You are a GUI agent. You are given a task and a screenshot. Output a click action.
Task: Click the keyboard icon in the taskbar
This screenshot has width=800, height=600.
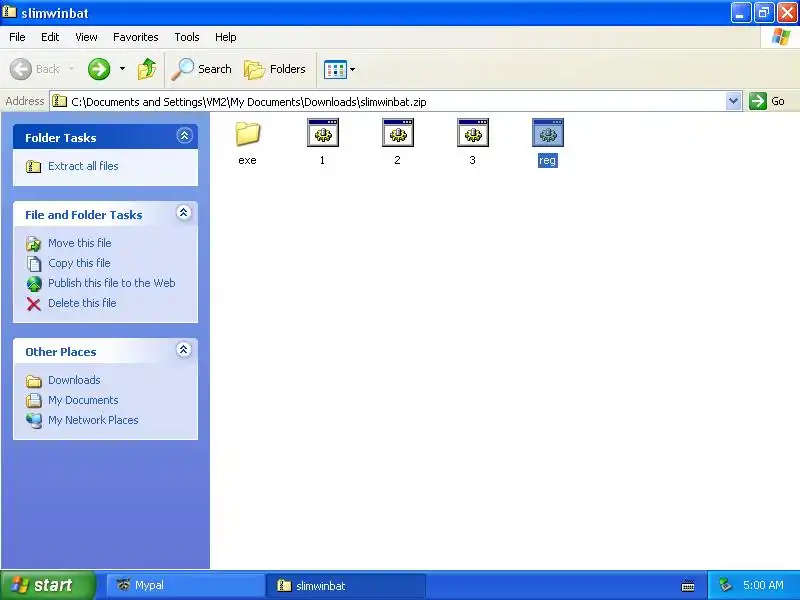688,586
